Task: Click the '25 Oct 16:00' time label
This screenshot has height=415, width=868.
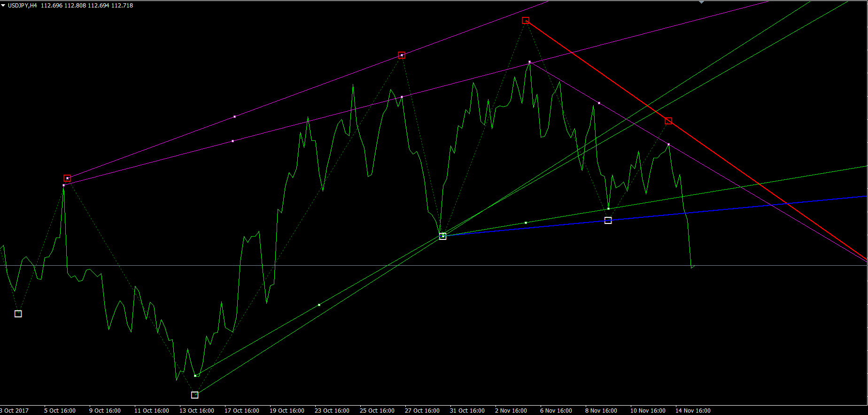Action: click(x=377, y=410)
